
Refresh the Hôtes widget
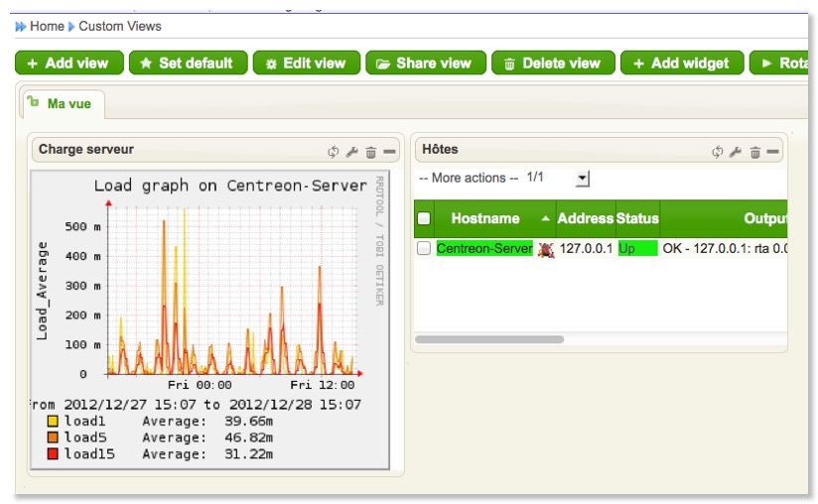coord(718,152)
